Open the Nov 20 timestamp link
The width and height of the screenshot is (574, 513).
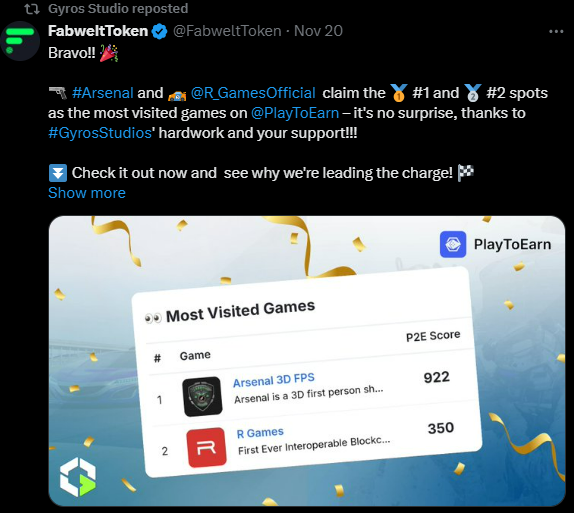tap(318, 31)
